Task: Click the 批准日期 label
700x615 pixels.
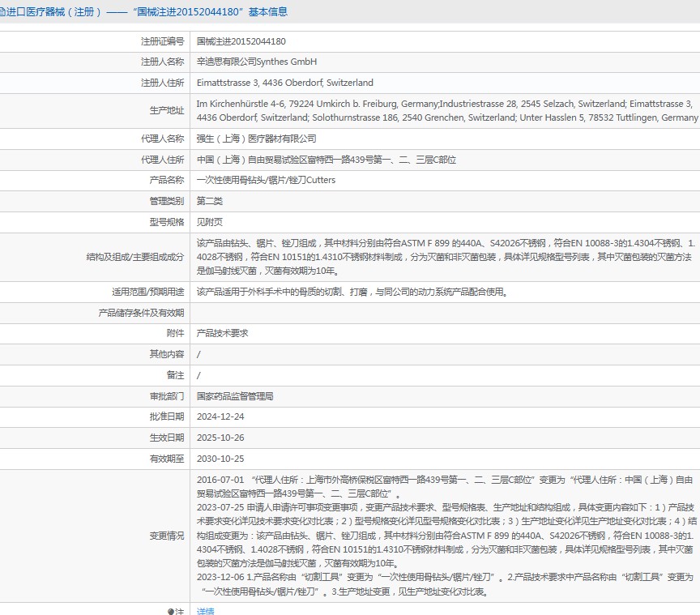Action: (167, 416)
